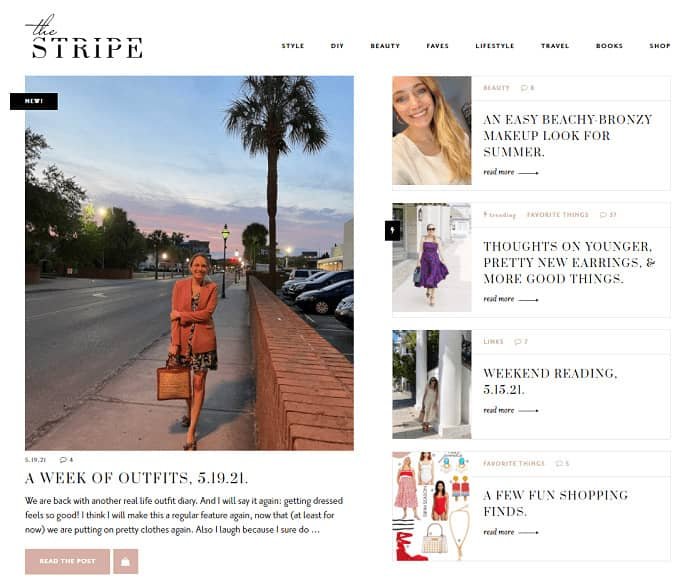Click the Read the Post button

[x=67, y=561]
